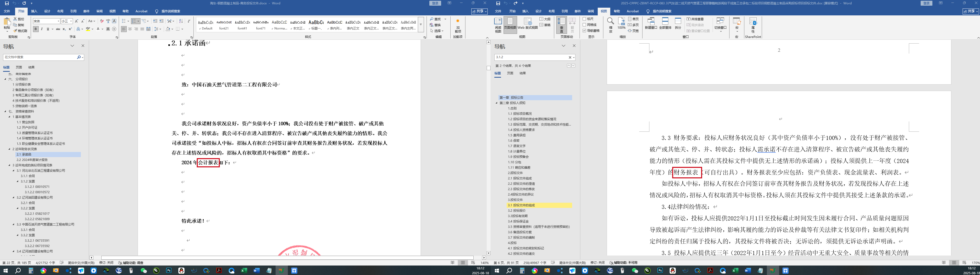Open font name dropdown in left window
This screenshot has width=980, height=275.
58,21
